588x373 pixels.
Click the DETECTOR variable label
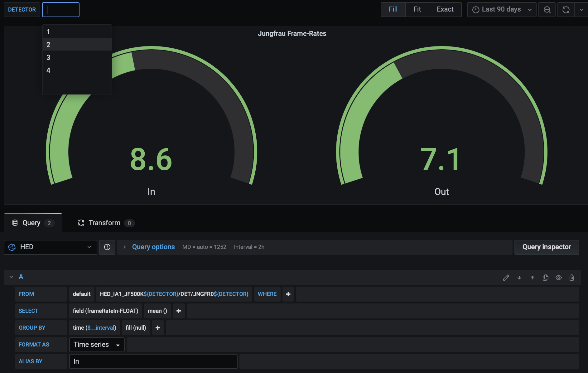(x=22, y=10)
